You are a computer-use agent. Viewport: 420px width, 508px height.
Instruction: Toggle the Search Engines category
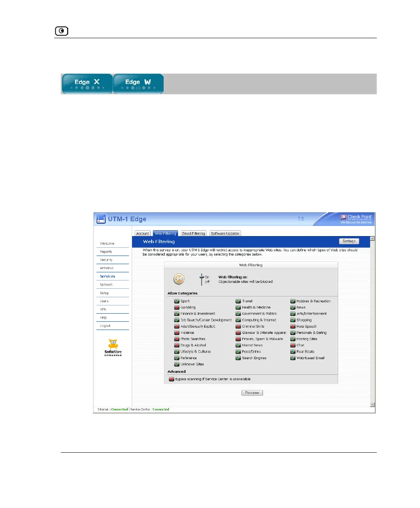pyautogui.click(x=238, y=358)
